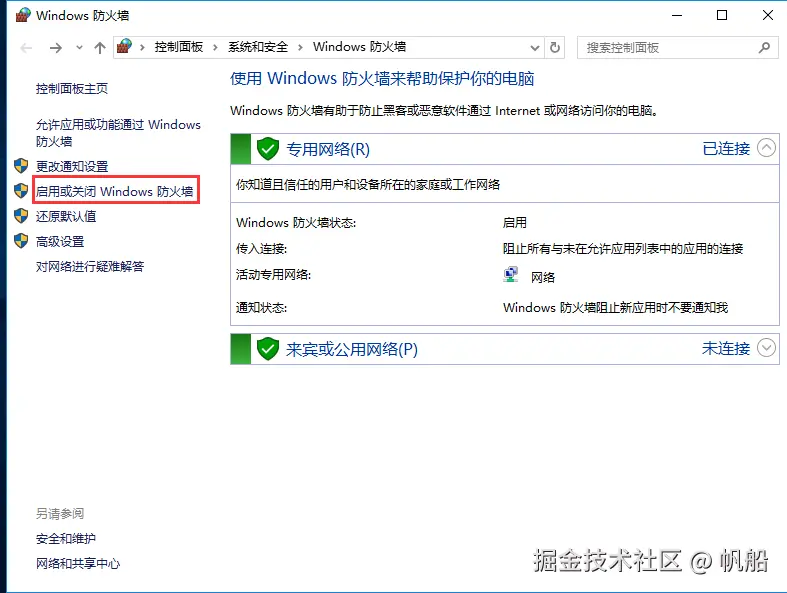This screenshot has width=787, height=593.
Task: Click shield icon next to 还原默认值
Action: click(21, 215)
